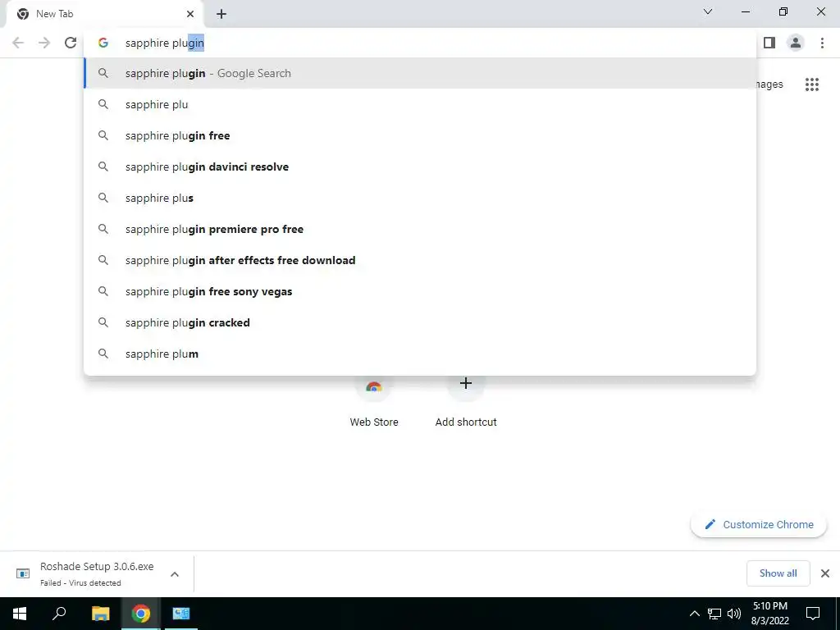The width and height of the screenshot is (840, 630).
Task: Open the taskbar search icon
Action: click(59, 614)
